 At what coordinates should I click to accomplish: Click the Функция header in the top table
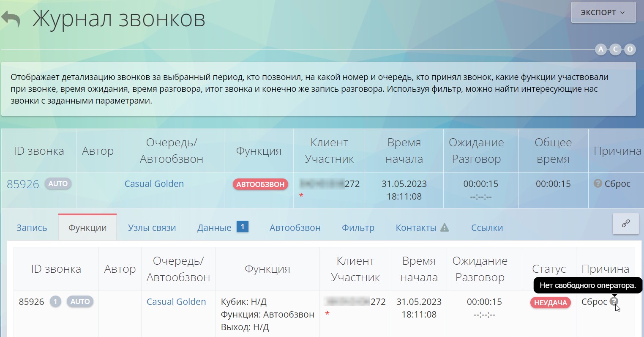(x=259, y=151)
